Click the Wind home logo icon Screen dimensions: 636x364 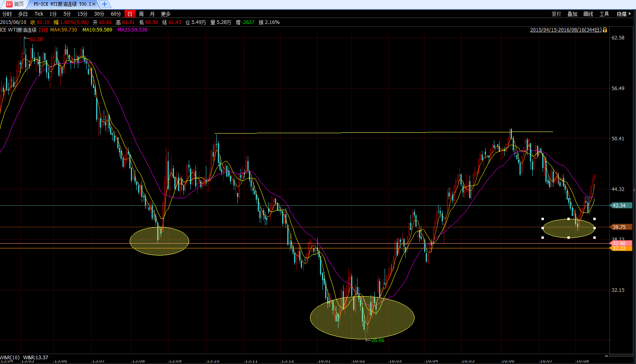(x=9, y=4)
